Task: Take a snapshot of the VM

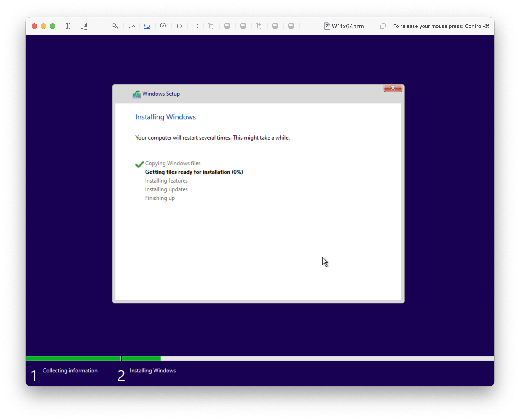Action: (84, 26)
